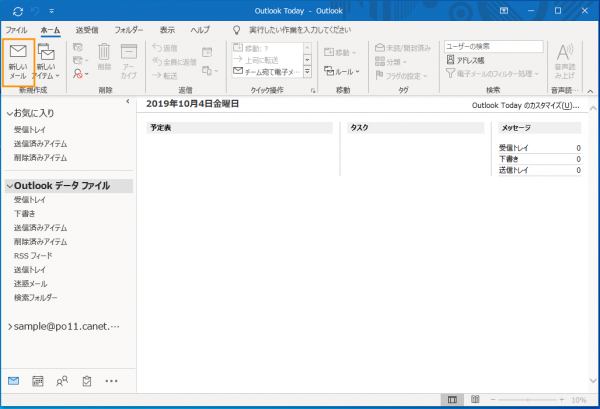Click 全員に返信 reply all
Screen dimensions: 600x409
(174, 62)
